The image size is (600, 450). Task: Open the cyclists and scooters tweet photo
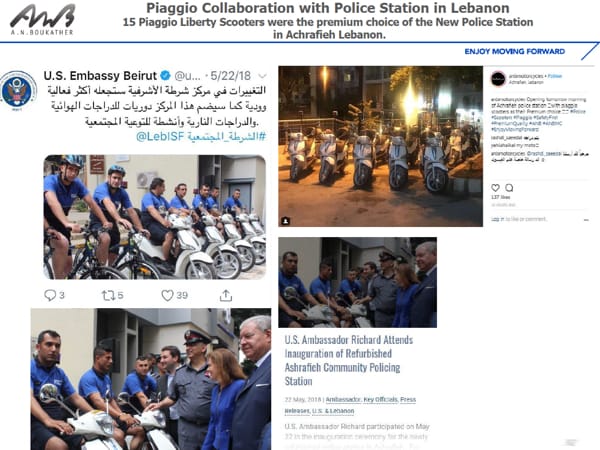tap(155, 217)
